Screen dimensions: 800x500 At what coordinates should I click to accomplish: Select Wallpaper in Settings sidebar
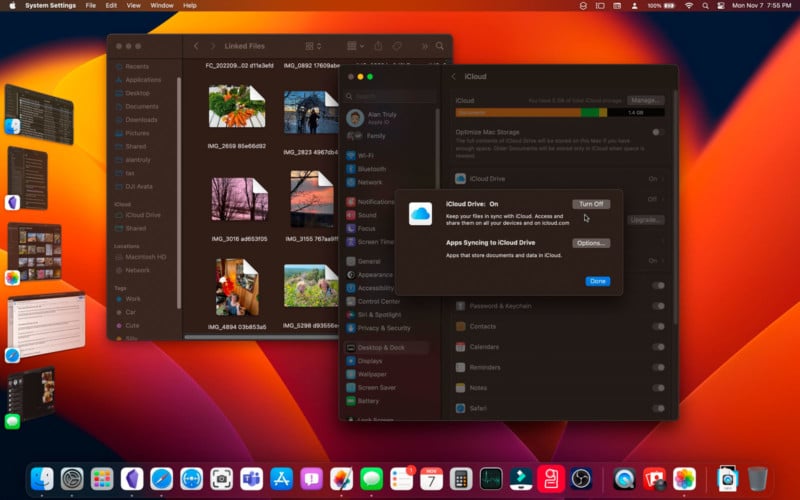[386, 374]
